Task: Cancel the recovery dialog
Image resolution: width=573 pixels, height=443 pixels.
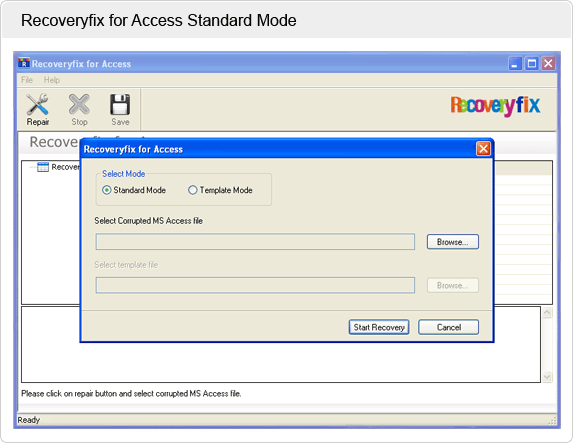Action: click(x=448, y=327)
